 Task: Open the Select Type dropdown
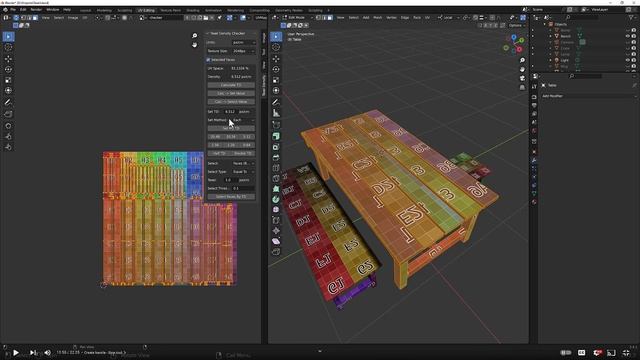(244, 172)
